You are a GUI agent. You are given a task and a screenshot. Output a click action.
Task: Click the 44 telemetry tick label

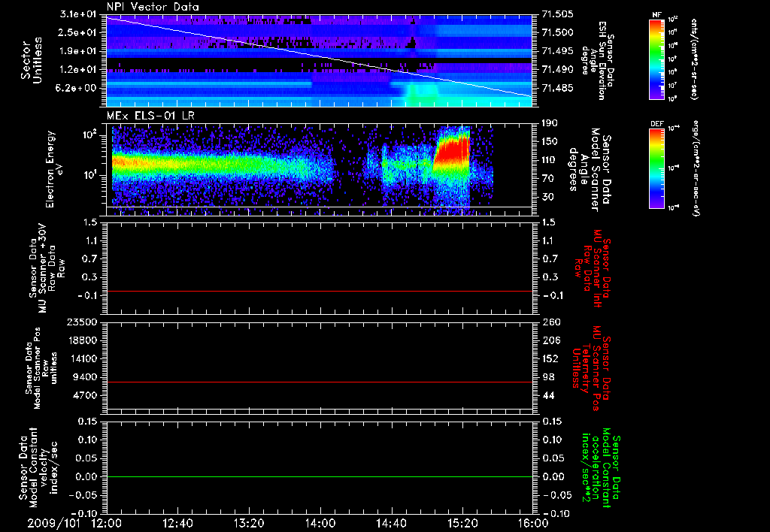tap(548, 395)
